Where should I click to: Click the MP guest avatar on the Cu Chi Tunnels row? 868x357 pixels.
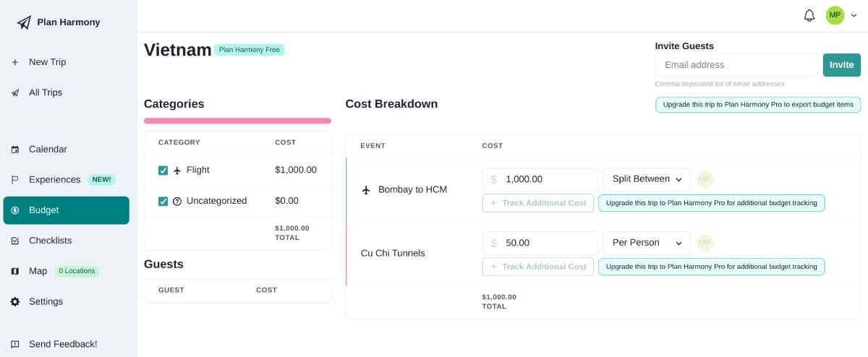(705, 243)
